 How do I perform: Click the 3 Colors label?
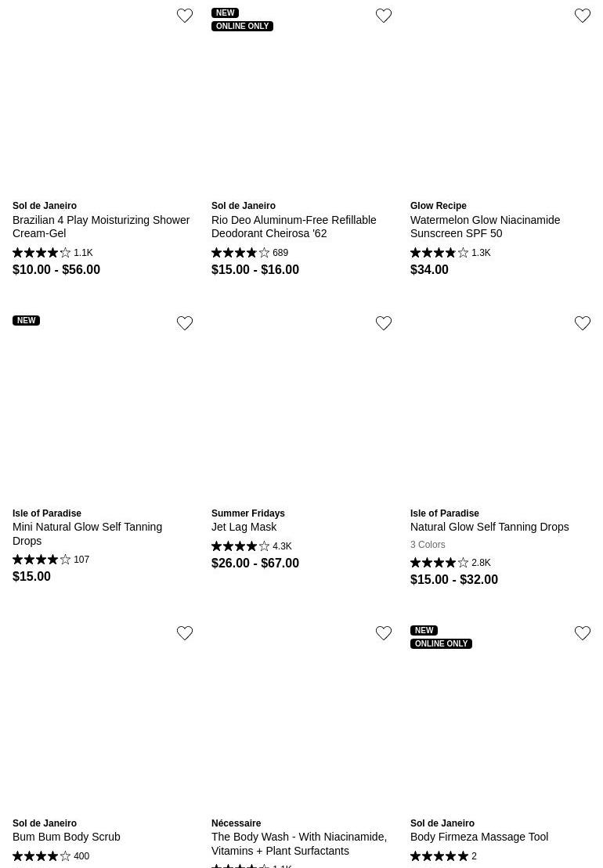[428, 545]
